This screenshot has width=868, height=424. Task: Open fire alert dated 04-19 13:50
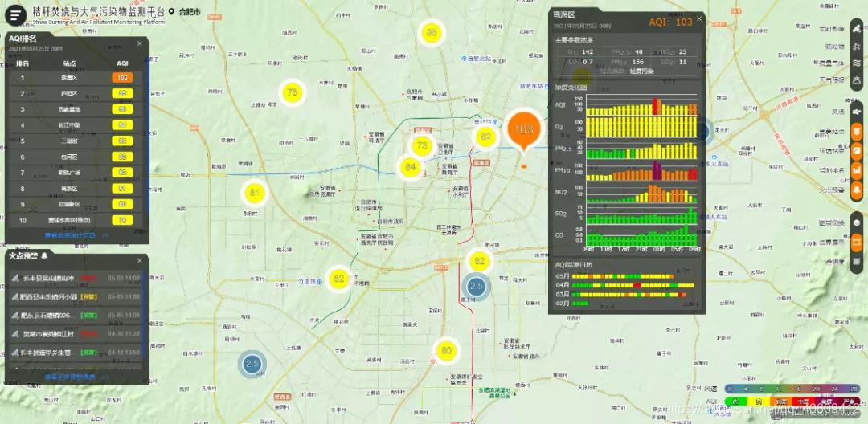(76, 353)
